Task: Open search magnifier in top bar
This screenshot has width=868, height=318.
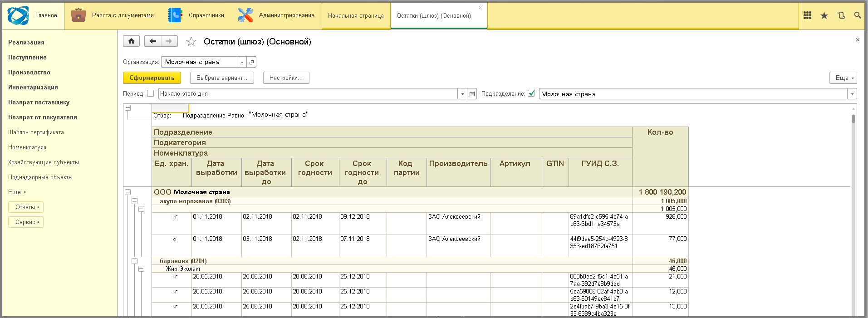Action: pyautogui.click(x=857, y=15)
